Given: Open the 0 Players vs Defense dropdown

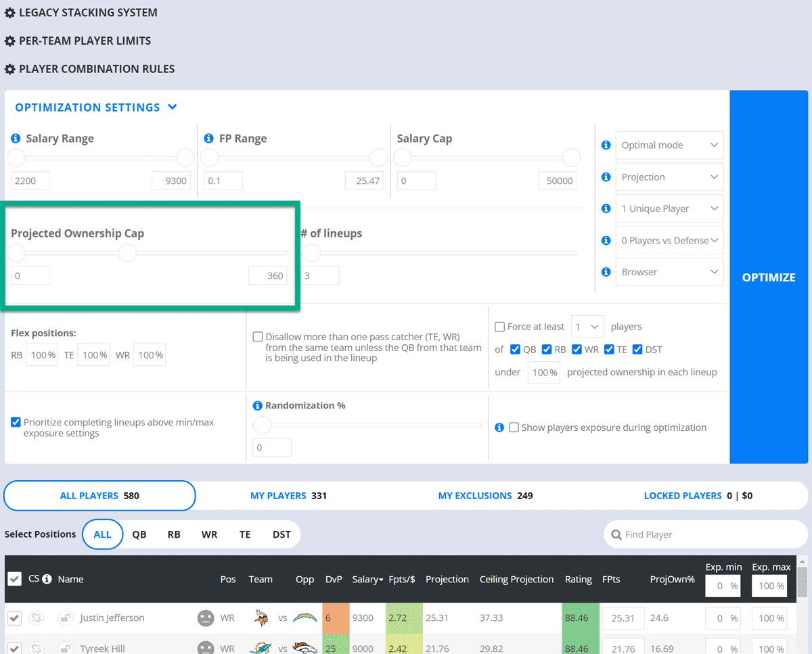Looking at the screenshot, I should click(x=669, y=240).
